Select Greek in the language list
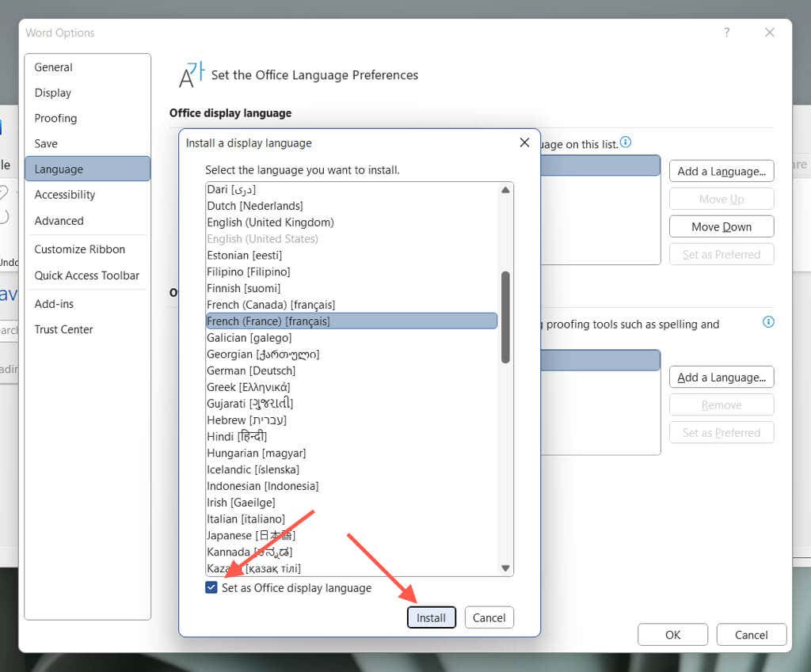 [352, 387]
